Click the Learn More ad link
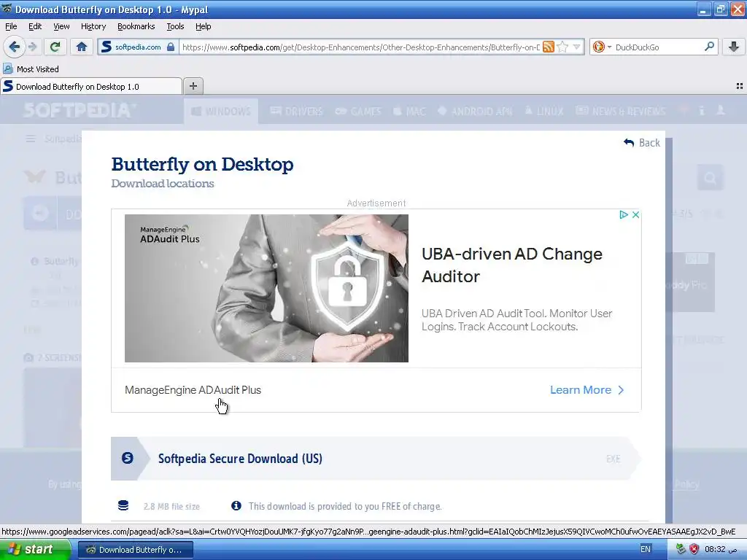This screenshot has height=560, width=747. click(x=587, y=390)
